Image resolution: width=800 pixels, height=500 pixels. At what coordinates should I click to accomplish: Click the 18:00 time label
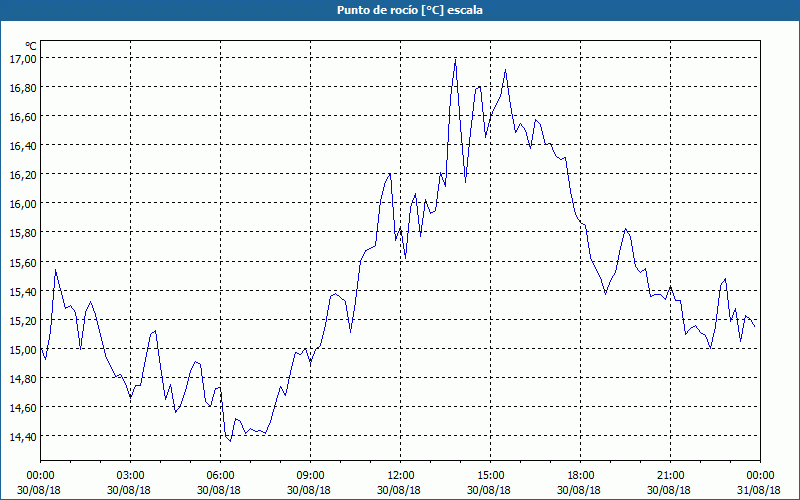tap(580, 476)
